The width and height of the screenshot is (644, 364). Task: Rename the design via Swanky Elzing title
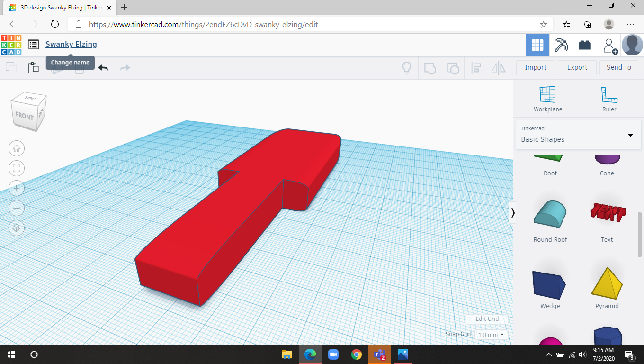(71, 44)
